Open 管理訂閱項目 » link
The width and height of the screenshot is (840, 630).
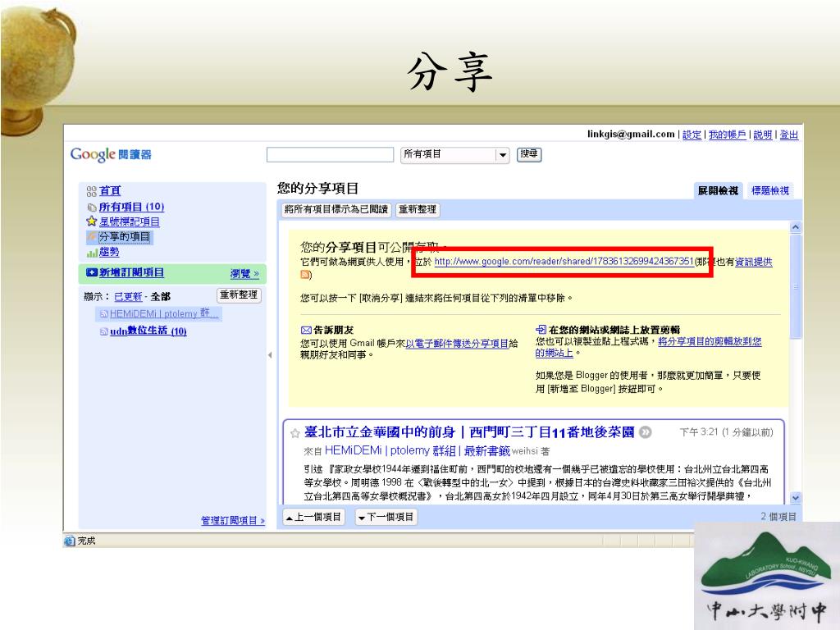tap(232, 520)
